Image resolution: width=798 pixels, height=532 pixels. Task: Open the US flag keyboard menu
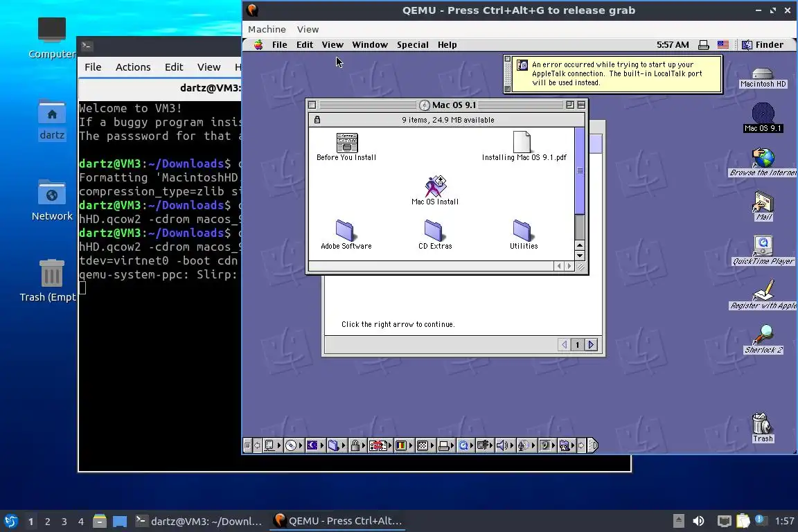pyautogui.click(x=722, y=45)
